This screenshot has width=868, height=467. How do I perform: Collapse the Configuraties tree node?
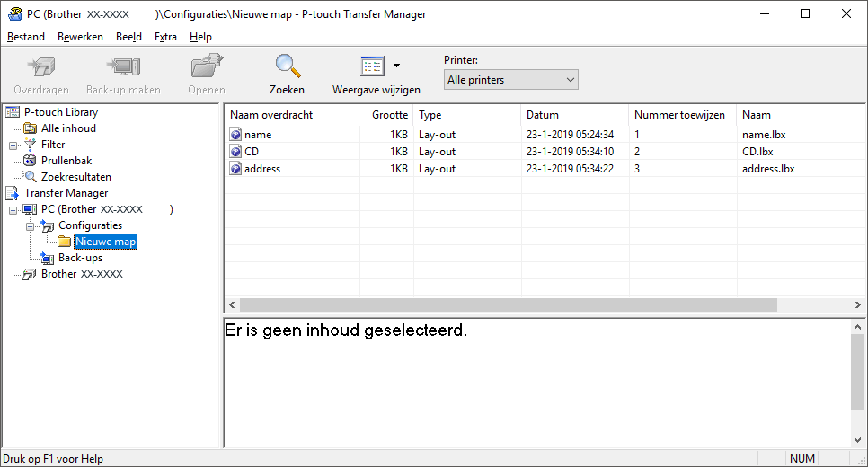click(31, 226)
